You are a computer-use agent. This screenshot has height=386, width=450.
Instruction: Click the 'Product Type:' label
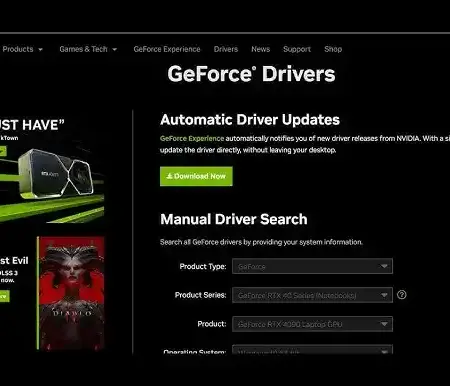pos(203,266)
